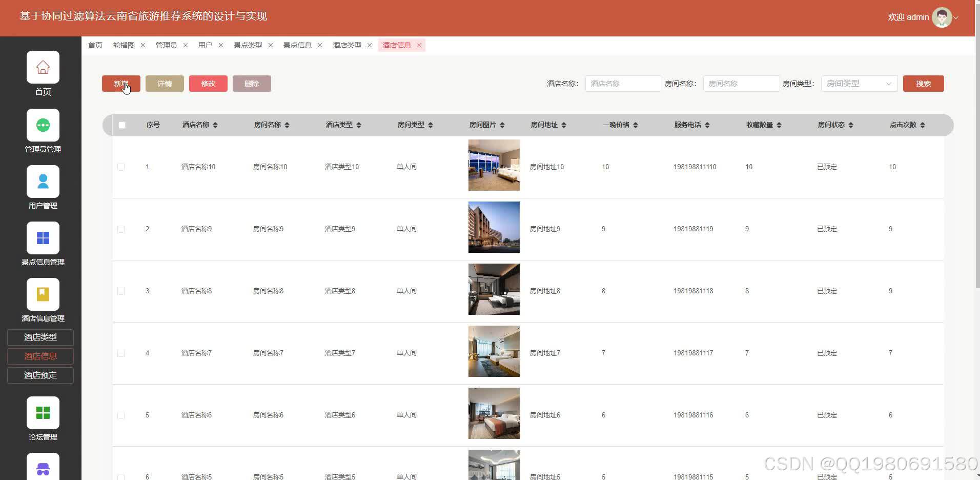Expand the admin user menu chevron
The height and width of the screenshot is (480, 980).
956,18
